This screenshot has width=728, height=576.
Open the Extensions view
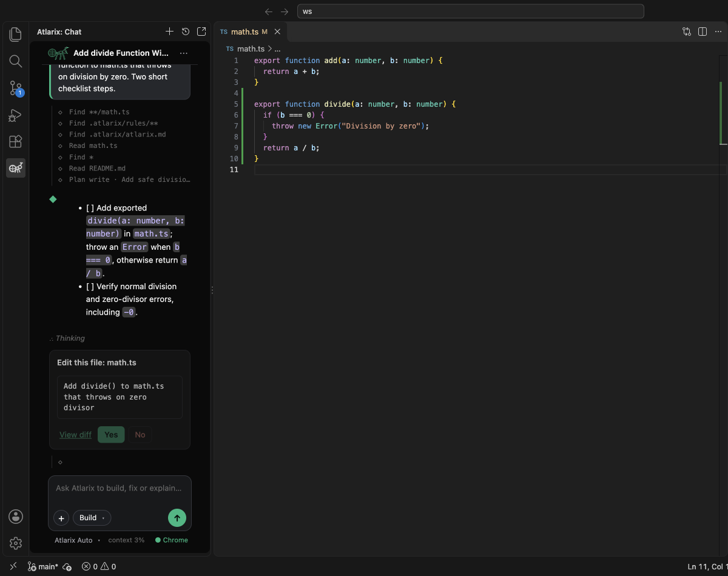point(16,142)
